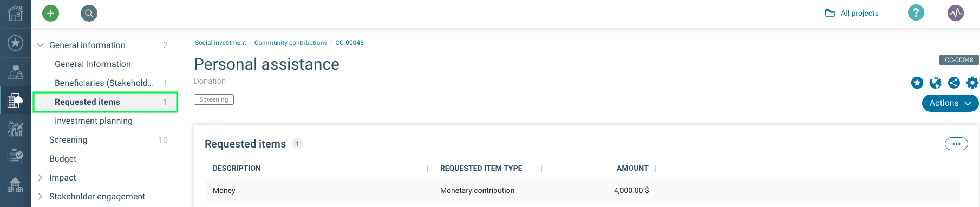
Task: Expand the Stakeholder engagement section
Action: (x=40, y=196)
